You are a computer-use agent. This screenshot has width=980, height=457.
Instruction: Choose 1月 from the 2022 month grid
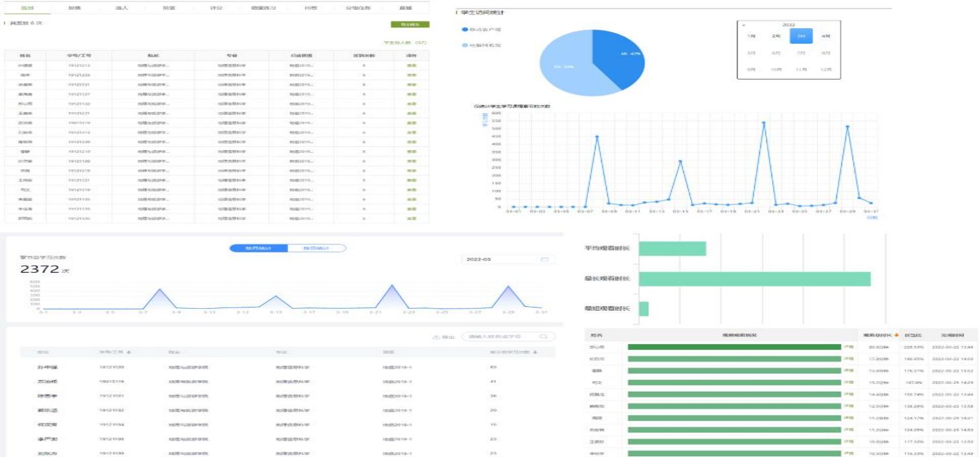752,37
